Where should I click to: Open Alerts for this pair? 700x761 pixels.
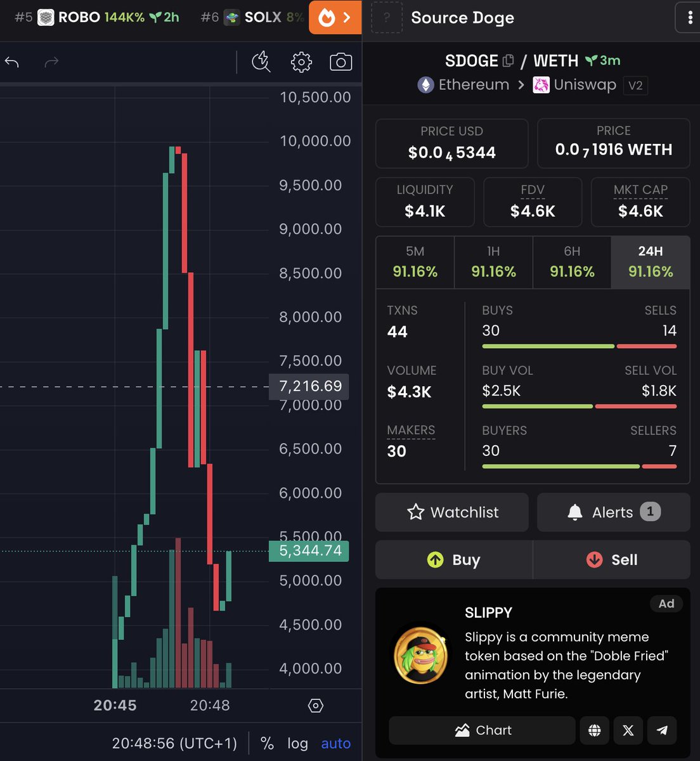click(x=614, y=512)
